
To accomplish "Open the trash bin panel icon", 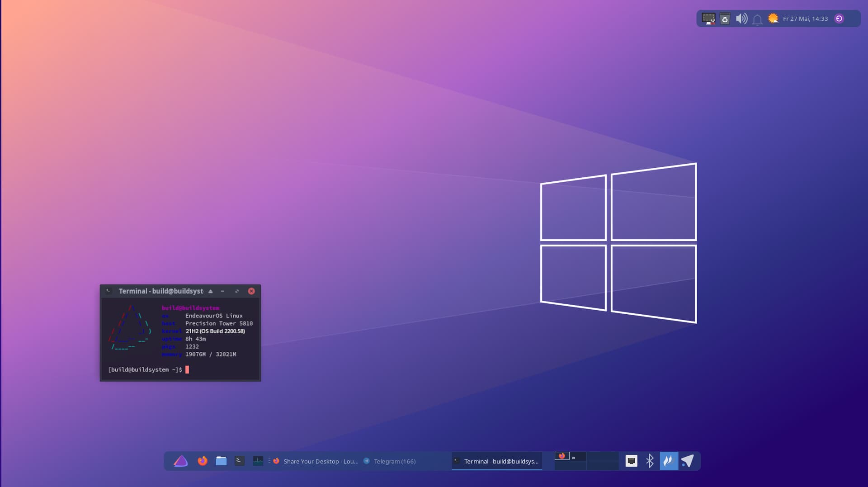I will 725,19.
